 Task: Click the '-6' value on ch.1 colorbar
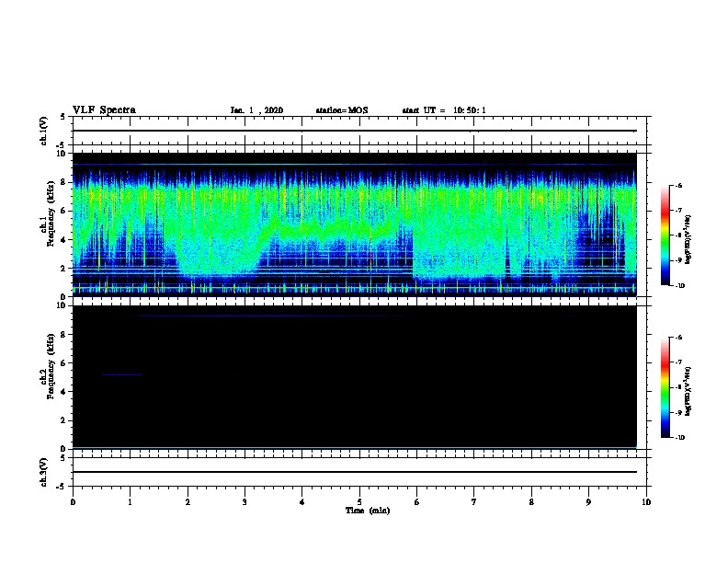(x=678, y=186)
